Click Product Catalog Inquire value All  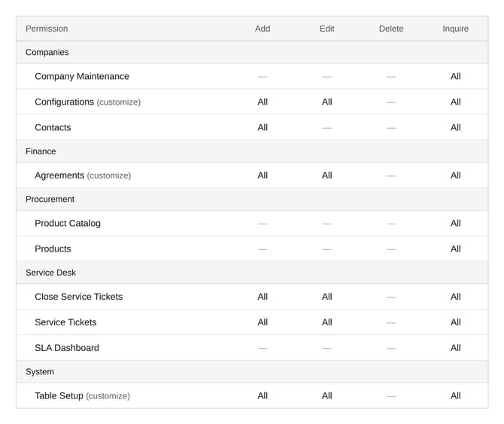[x=455, y=223]
